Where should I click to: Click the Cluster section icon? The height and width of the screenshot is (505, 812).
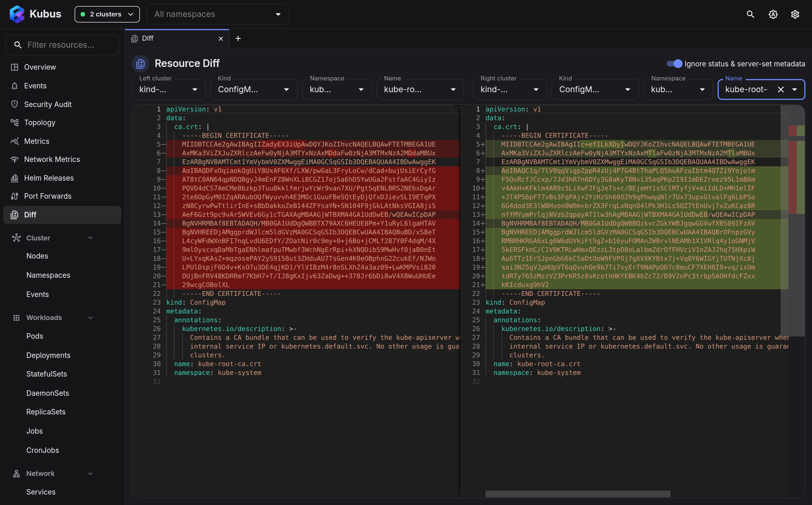pos(16,238)
